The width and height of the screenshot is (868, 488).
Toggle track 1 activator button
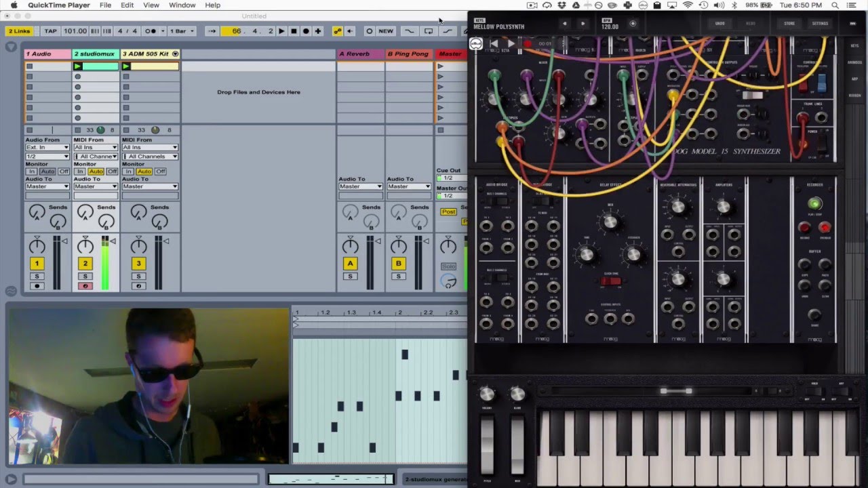(37, 264)
